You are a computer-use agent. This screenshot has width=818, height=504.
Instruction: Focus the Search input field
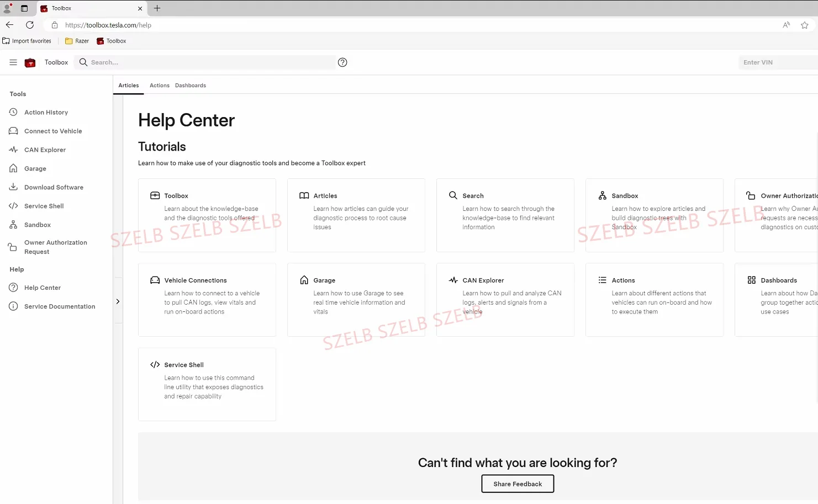(205, 62)
